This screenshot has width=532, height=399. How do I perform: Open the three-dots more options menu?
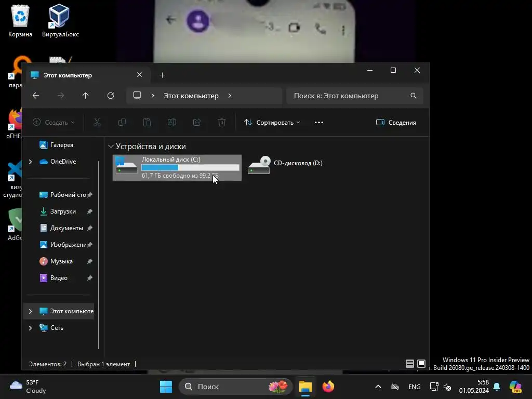319,123
